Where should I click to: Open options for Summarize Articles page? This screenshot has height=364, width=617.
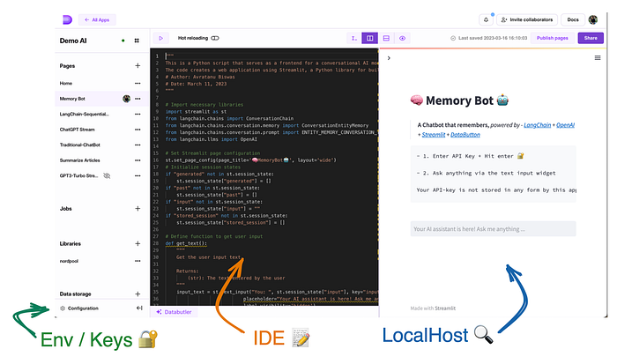138,160
